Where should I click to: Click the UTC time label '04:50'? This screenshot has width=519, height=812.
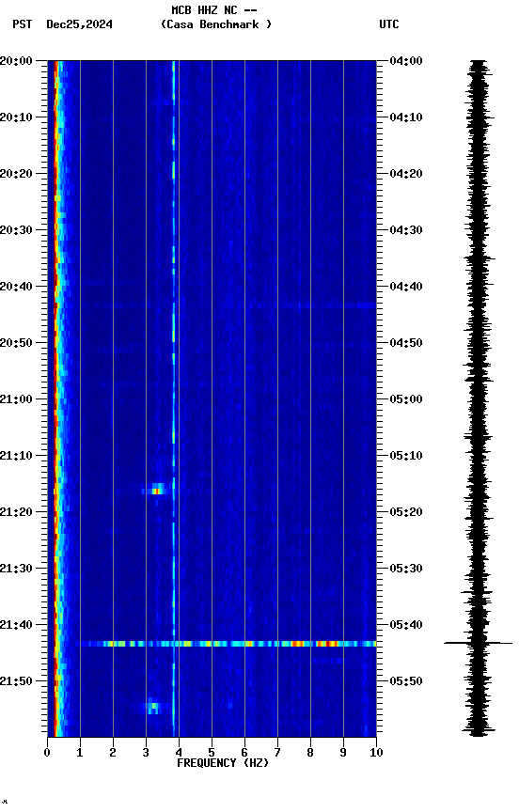click(406, 343)
